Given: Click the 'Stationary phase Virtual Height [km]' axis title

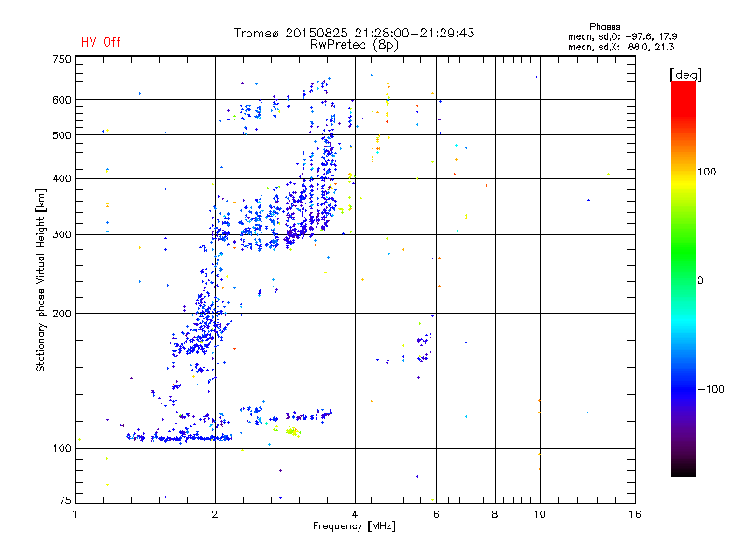Looking at the screenshot, I should click(x=41, y=281).
